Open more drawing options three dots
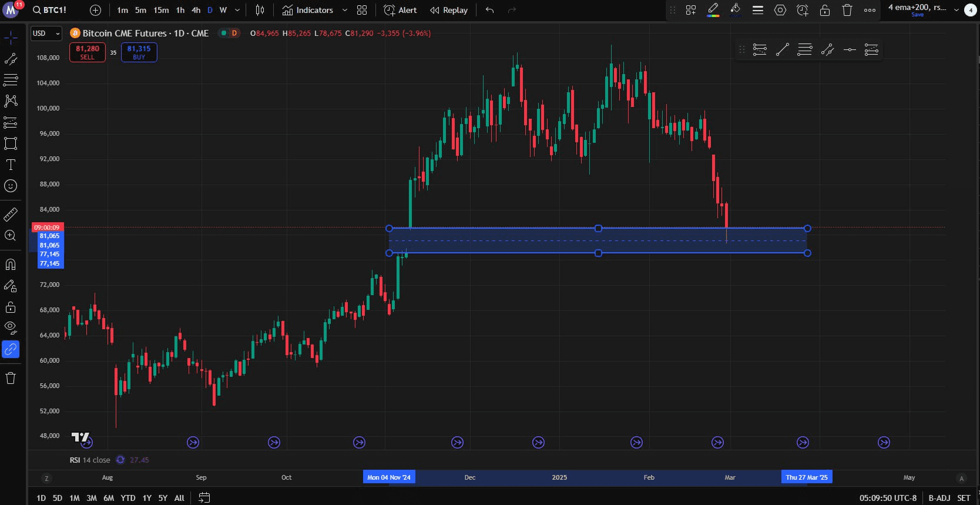The image size is (980, 505). pos(870,10)
